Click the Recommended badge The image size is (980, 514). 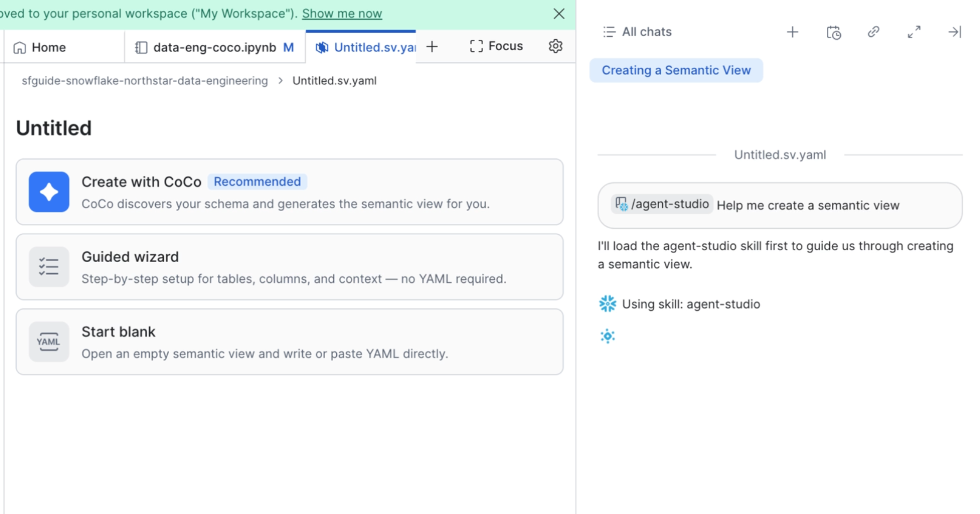257,182
